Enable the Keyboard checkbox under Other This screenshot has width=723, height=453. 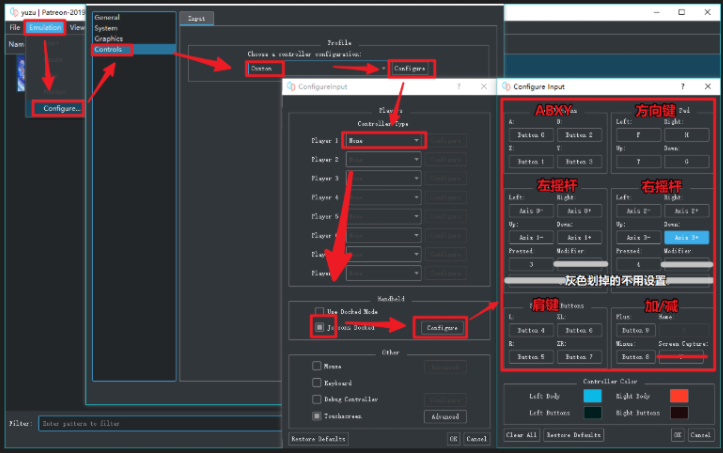pos(317,382)
